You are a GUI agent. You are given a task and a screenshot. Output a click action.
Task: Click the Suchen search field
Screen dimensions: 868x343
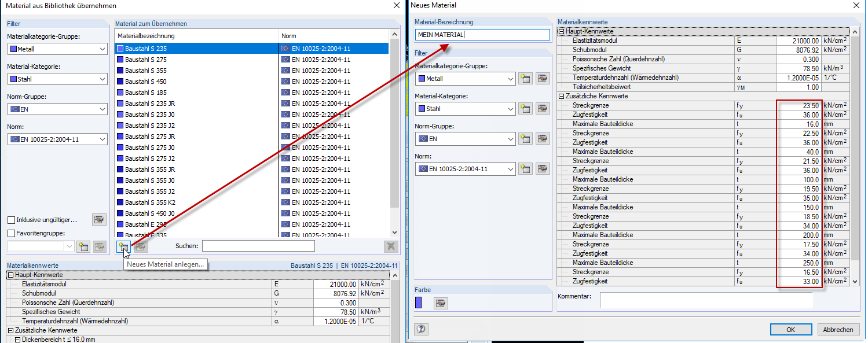[x=258, y=246]
